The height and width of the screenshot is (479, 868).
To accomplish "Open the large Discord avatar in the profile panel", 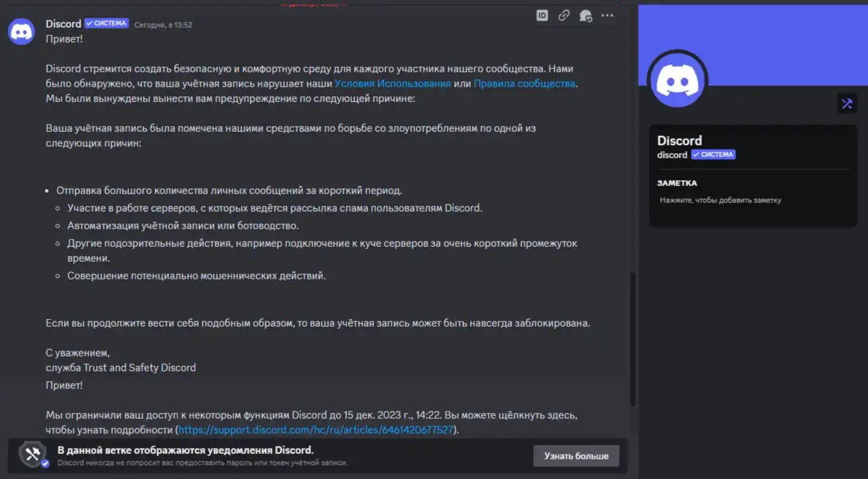I will click(x=678, y=81).
